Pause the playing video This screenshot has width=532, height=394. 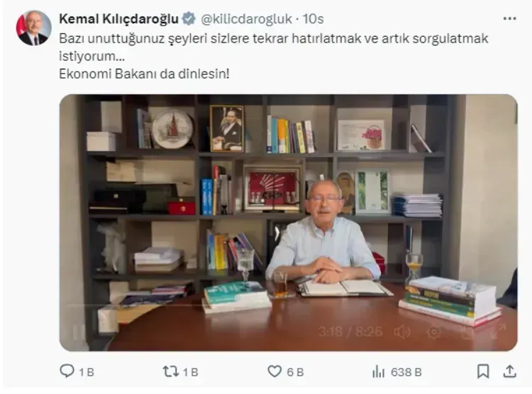[x=78, y=332]
